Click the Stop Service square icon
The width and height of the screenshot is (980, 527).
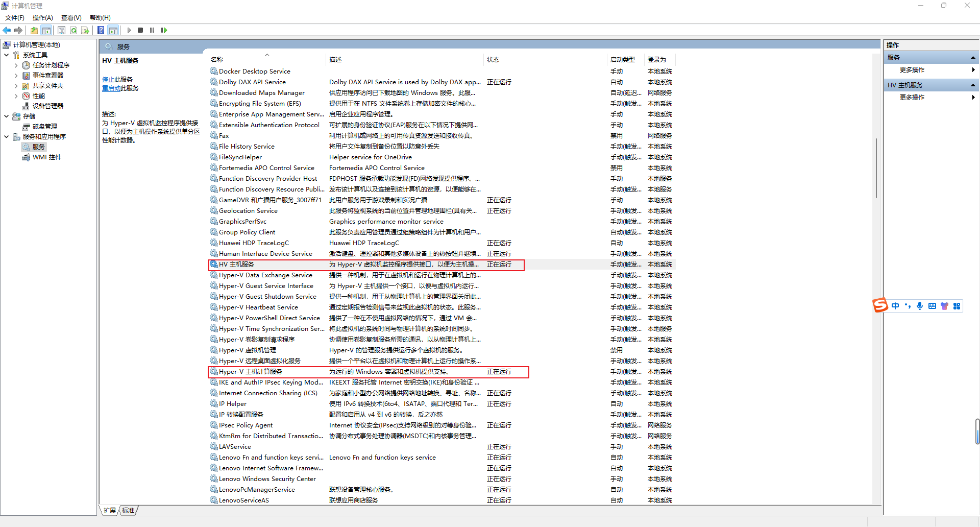[140, 30]
